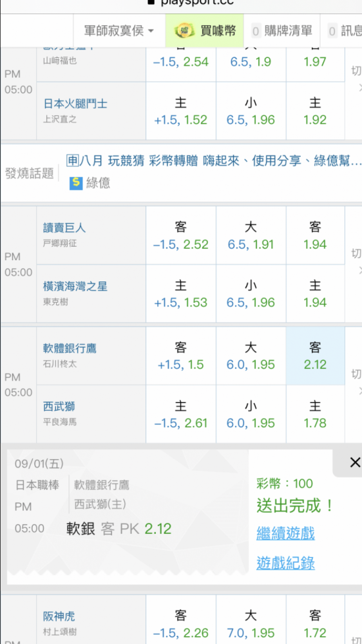Open the 綠億 user link

point(98,183)
